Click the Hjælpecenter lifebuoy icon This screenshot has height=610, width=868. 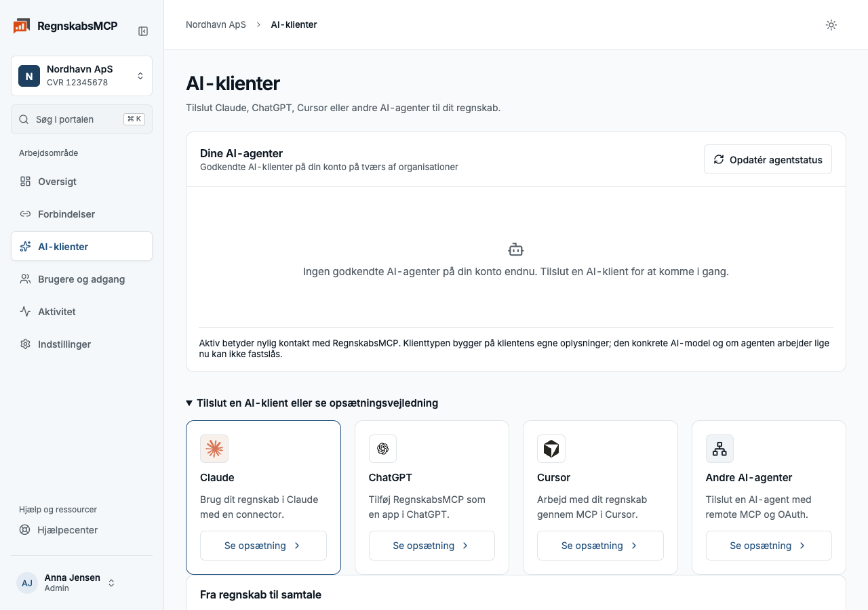25,530
